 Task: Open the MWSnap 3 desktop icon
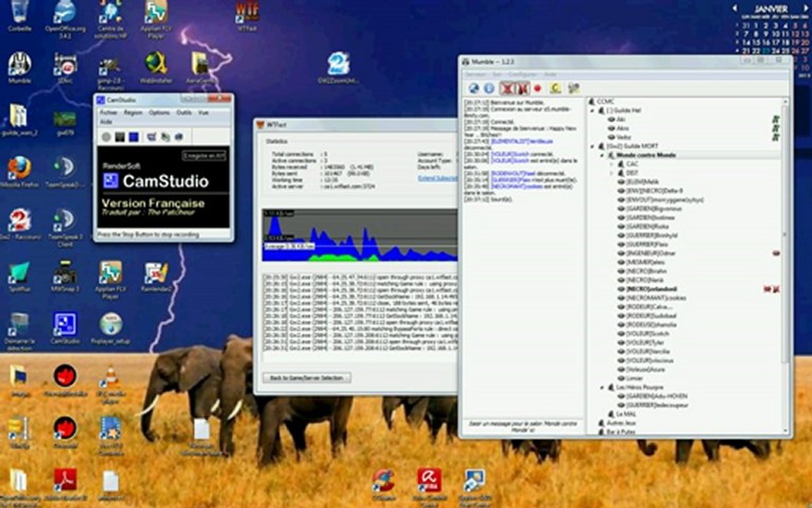click(65, 277)
